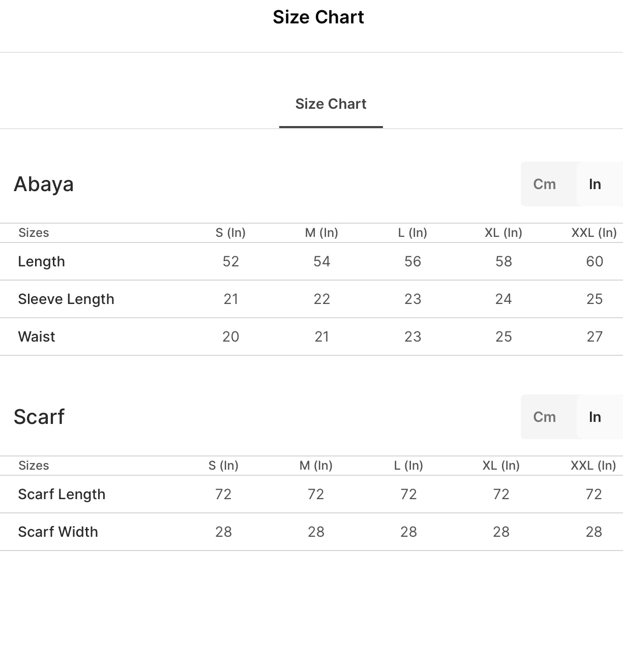Switch Abaya table units to Cm

[544, 184]
